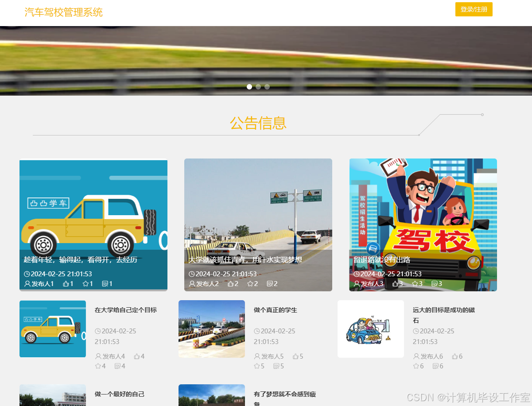Open the 有了梦想就不会感到疲惫 thumbnail
This screenshot has height=406, width=532.
pyautogui.click(x=212, y=395)
